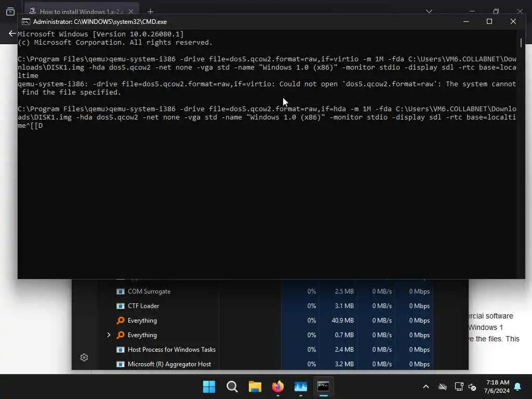This screenshot has height=399, width=532.
Task: Click the 2.5 MB memory value
Action: pos(344,291)
